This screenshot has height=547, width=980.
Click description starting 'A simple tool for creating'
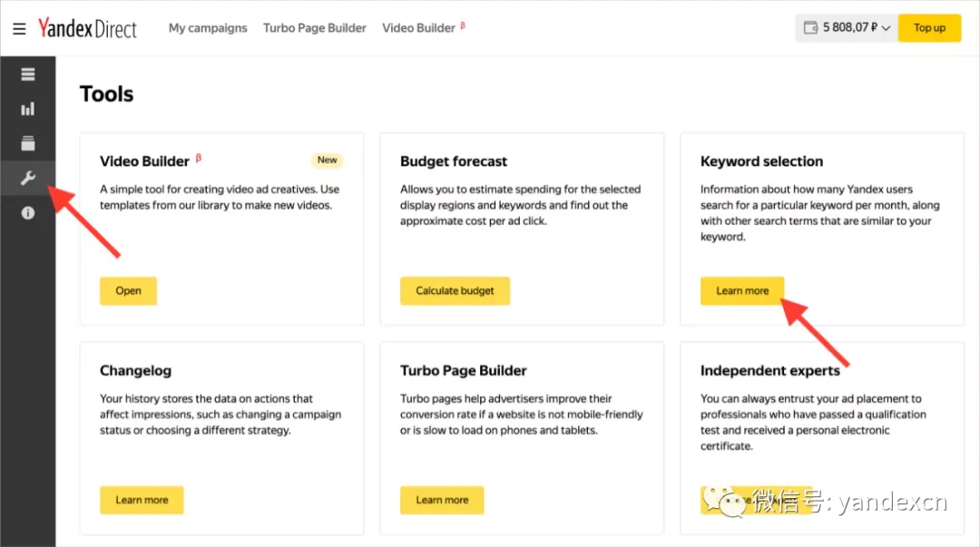[220, 197]
